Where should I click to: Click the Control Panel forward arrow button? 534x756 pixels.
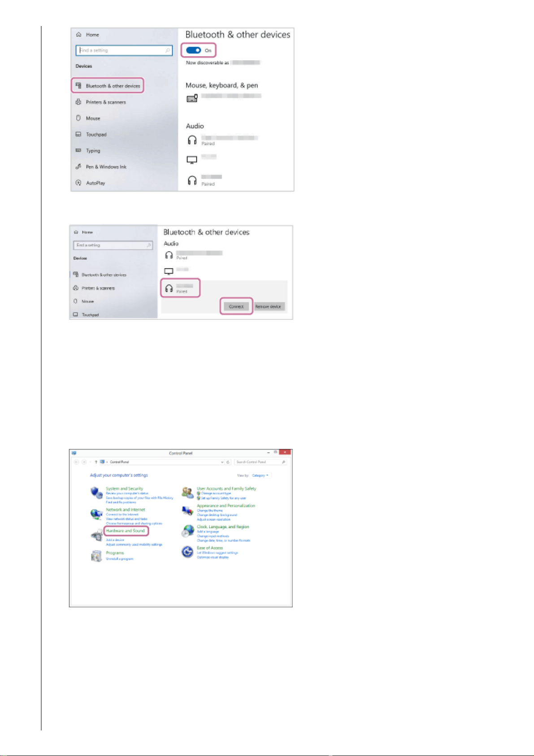pyautogui.click(x=84, y=462)
